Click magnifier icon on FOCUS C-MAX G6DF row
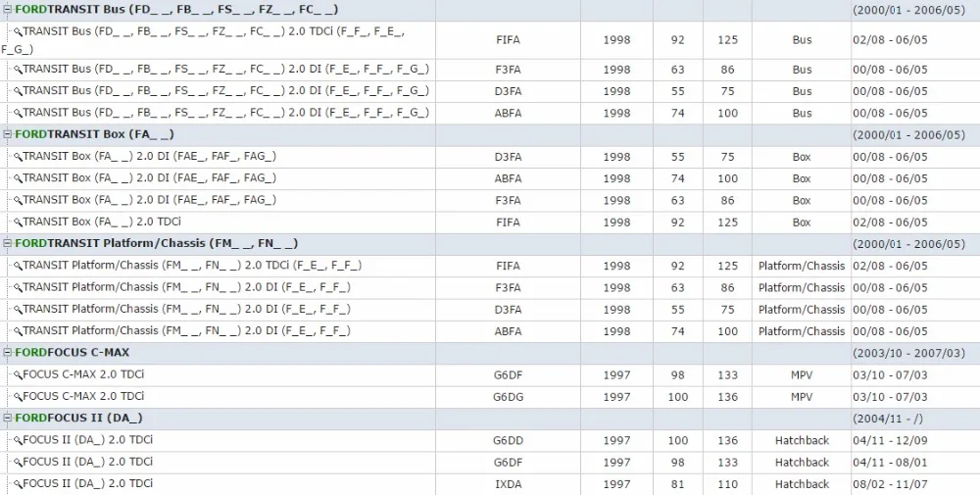 pyautogui.click(x=18, y=375)
